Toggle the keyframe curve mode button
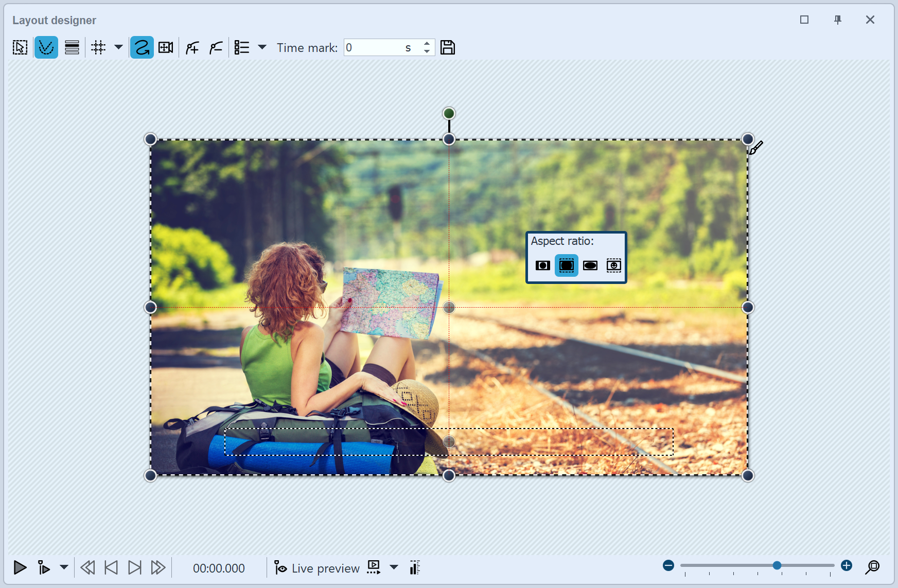The height and width of the screenshot is (588, 898). tap(46, 47)
